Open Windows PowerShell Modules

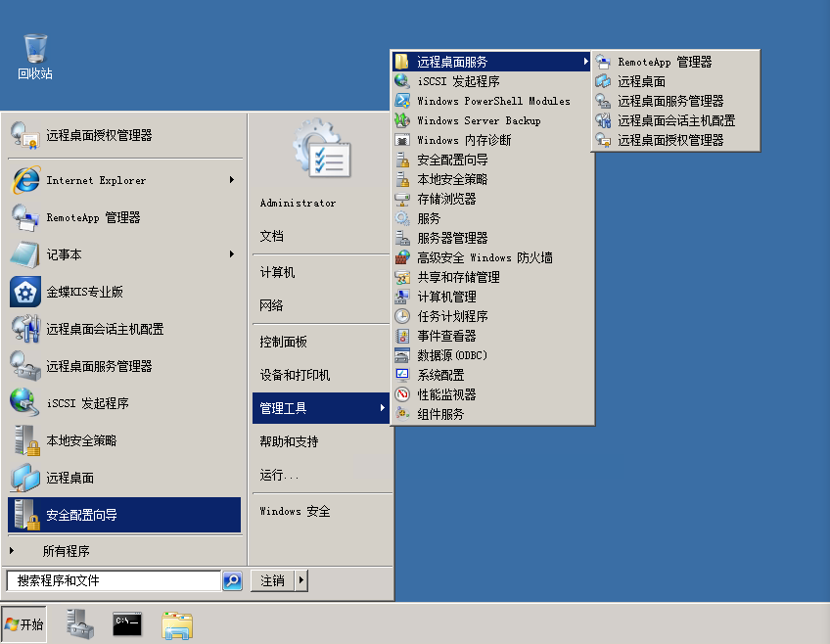(491, 101)
